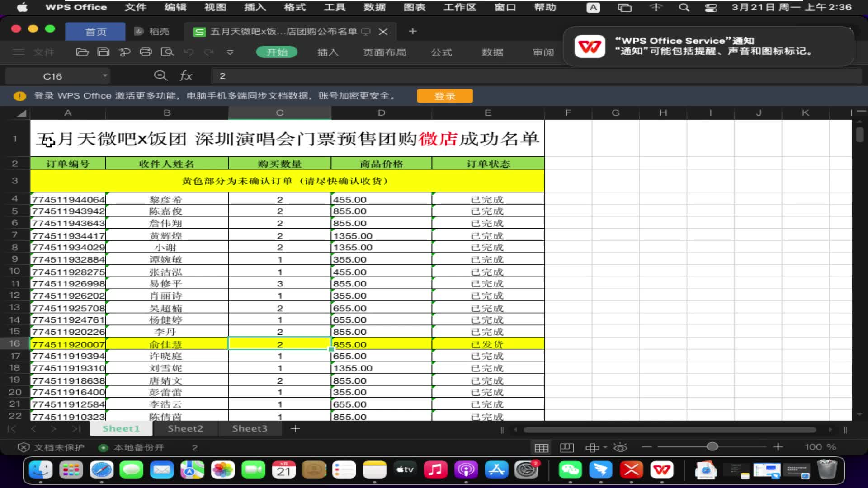This screenshot has width=868, height=488.
Task: Click the 100% zoom level label
Action: pyautogui.click(x=820, y=447)
